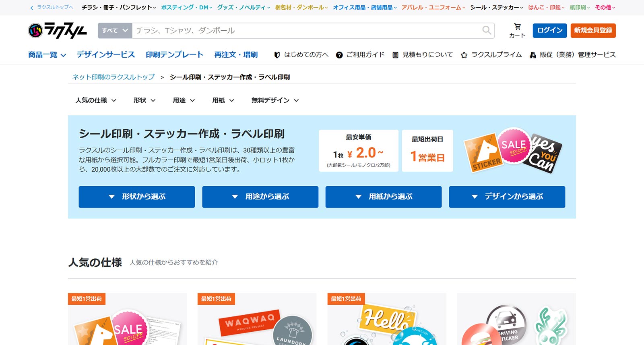Go to ネット印刷のラクスルトップ breadcrumb
644x345 pixels.
click(x=114, y=77)
